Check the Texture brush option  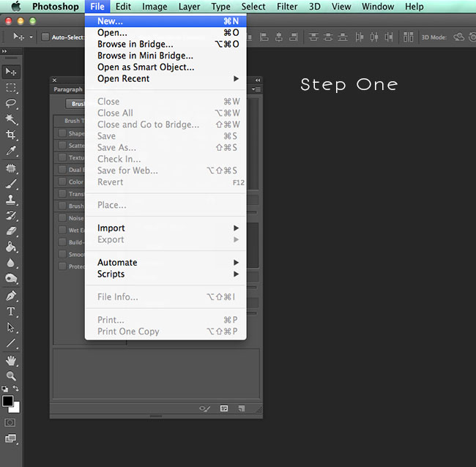click(62, 157)
